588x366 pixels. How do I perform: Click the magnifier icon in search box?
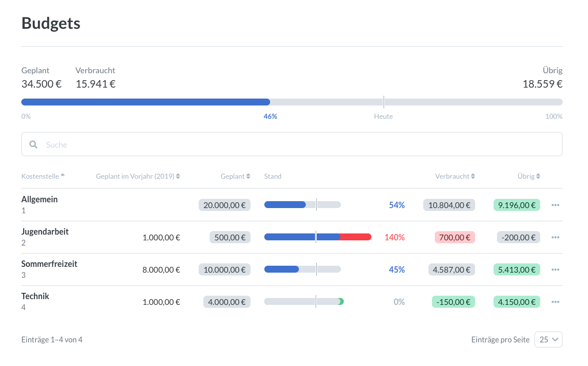tap(33, 145)
